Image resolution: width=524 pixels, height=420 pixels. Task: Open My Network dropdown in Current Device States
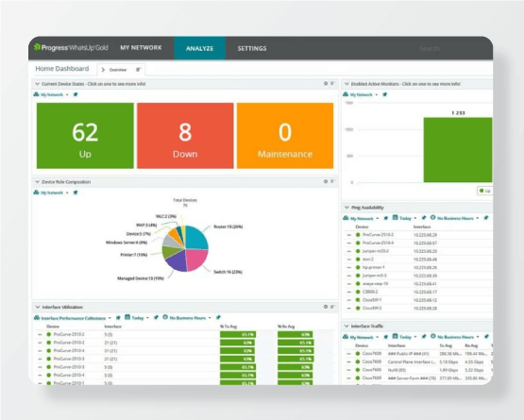[52, 95]
